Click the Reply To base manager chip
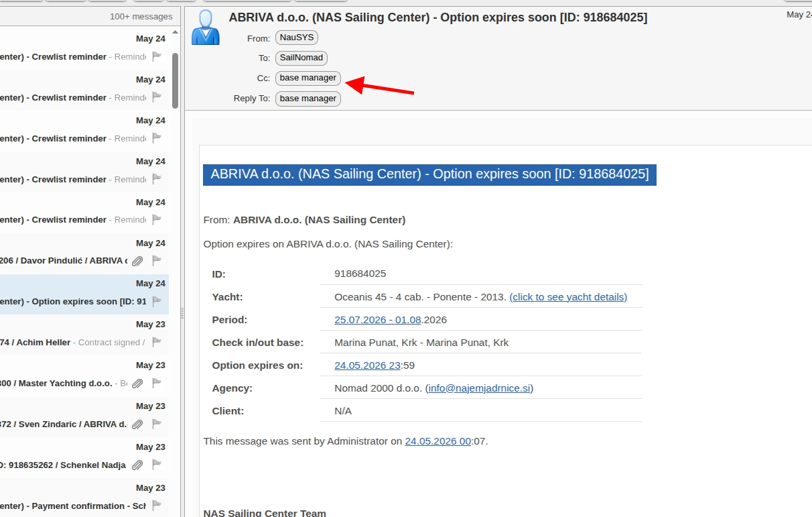Viewport: 812px width, 517px height. (308, 99)
